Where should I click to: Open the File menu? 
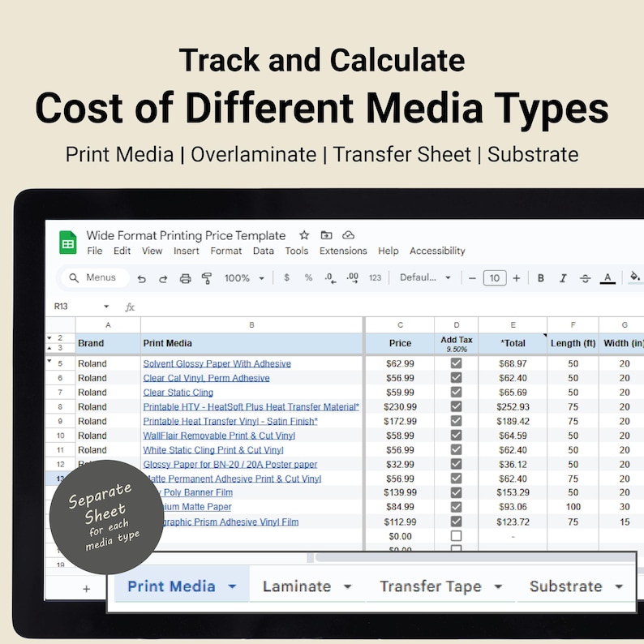pyautogui.click(x=94, y=251)
